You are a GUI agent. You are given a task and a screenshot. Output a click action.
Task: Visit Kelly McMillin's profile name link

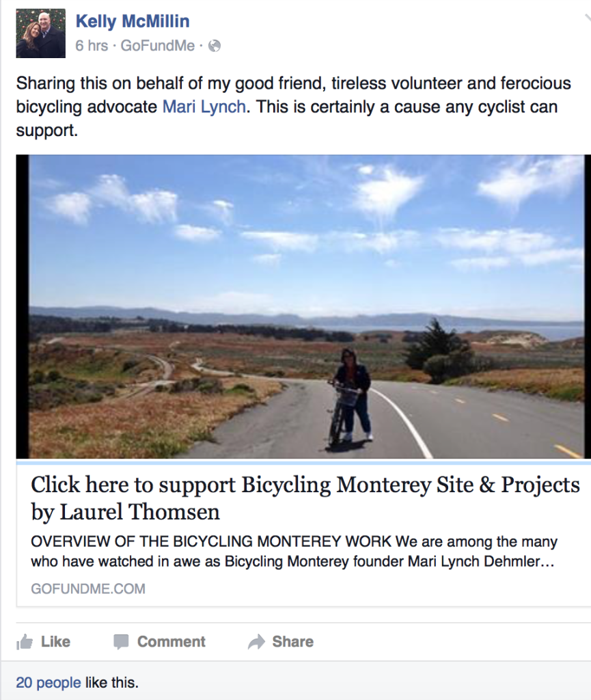[133, 21]
